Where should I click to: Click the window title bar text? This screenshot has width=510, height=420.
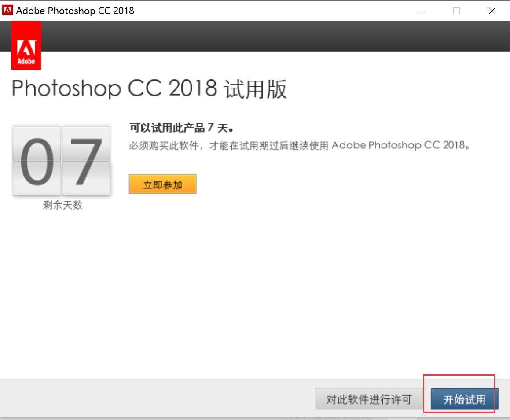coord(75,11)
